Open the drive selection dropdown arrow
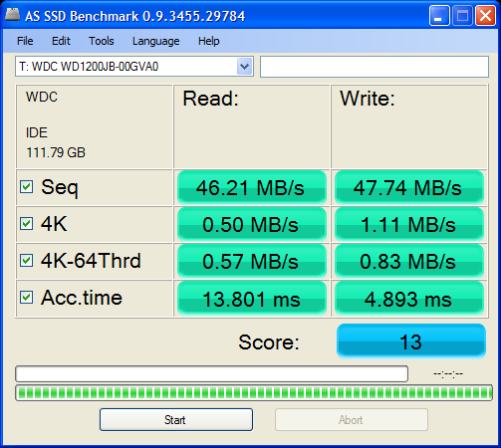 point(245,67)
